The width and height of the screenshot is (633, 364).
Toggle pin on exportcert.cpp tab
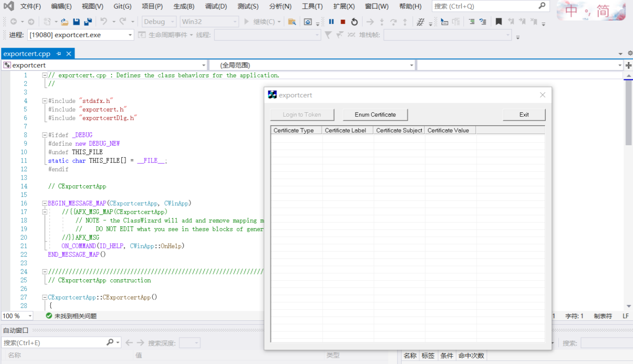pos(59,54)
